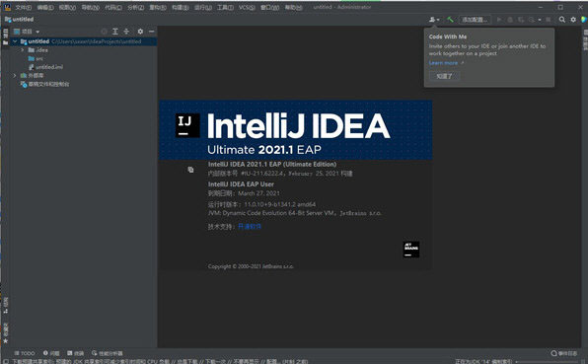Open the VCS(S) menu
This screenshot has height=364, width=588.
click(247, 8)
